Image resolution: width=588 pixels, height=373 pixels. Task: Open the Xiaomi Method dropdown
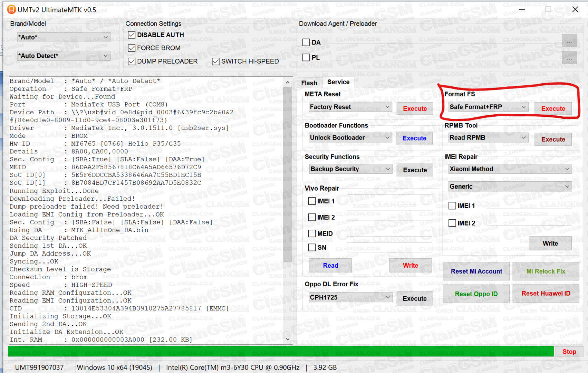tap(509, 169)
